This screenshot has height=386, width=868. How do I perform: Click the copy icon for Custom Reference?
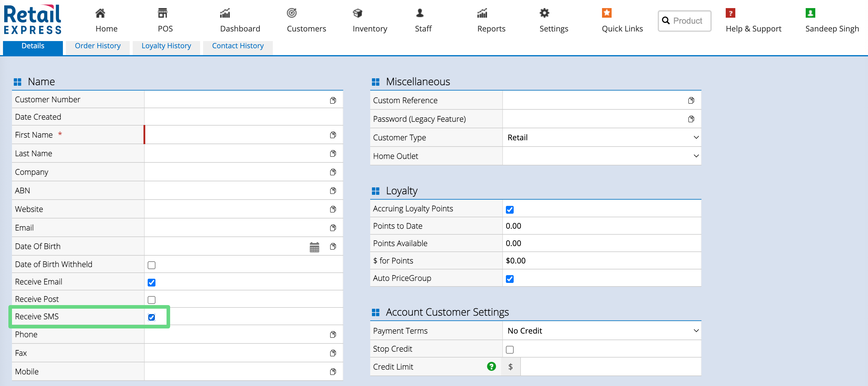691,100
